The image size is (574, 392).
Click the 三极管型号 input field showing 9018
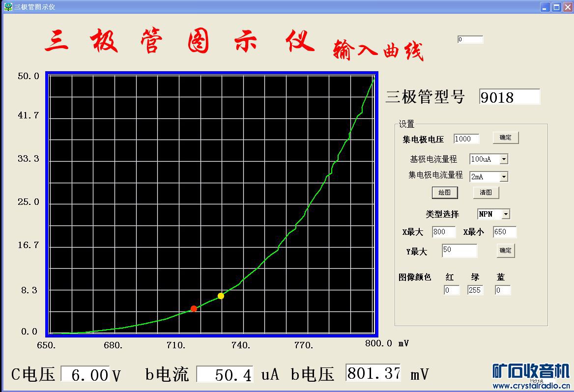pyautogui.click(x=510, y=97)
